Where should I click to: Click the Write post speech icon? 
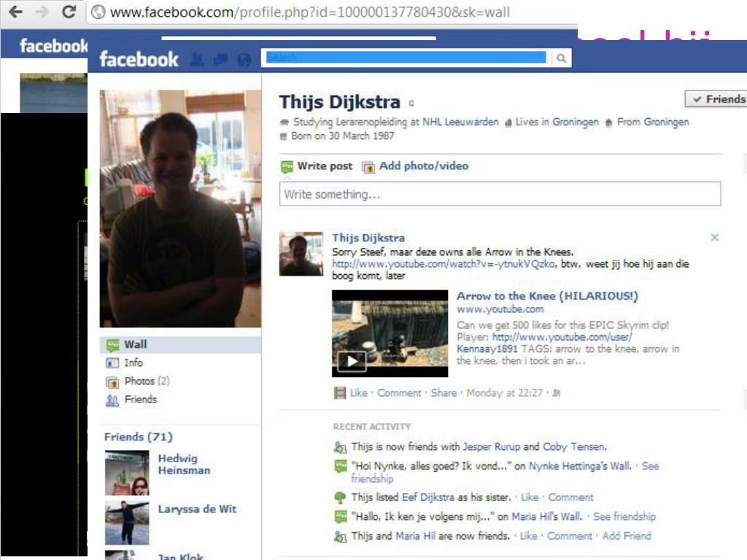(287, 167)
